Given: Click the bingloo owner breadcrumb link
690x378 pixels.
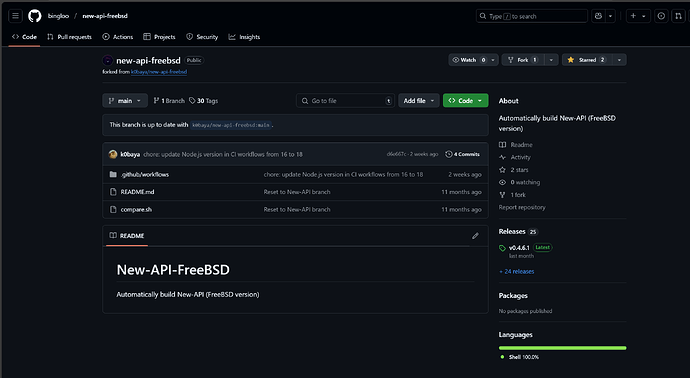Looking at the screenshot, I should (58, 16).
